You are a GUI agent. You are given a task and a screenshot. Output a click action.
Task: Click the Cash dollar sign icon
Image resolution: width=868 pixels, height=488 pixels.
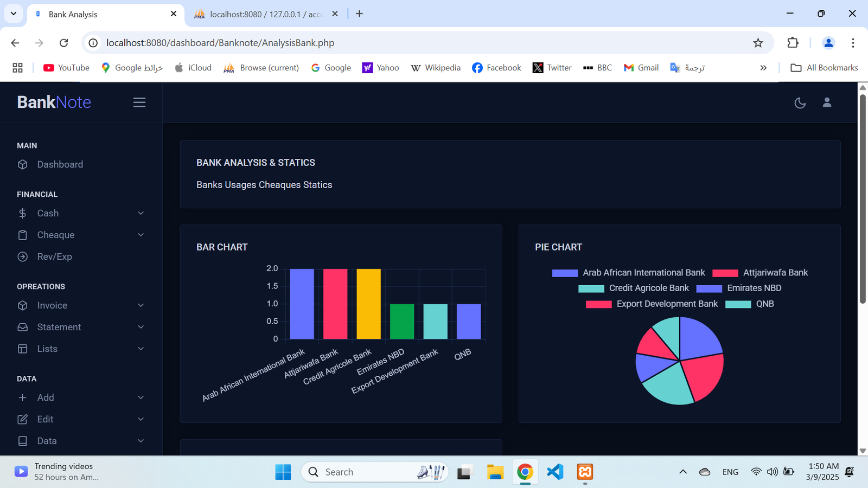[23, 213]
